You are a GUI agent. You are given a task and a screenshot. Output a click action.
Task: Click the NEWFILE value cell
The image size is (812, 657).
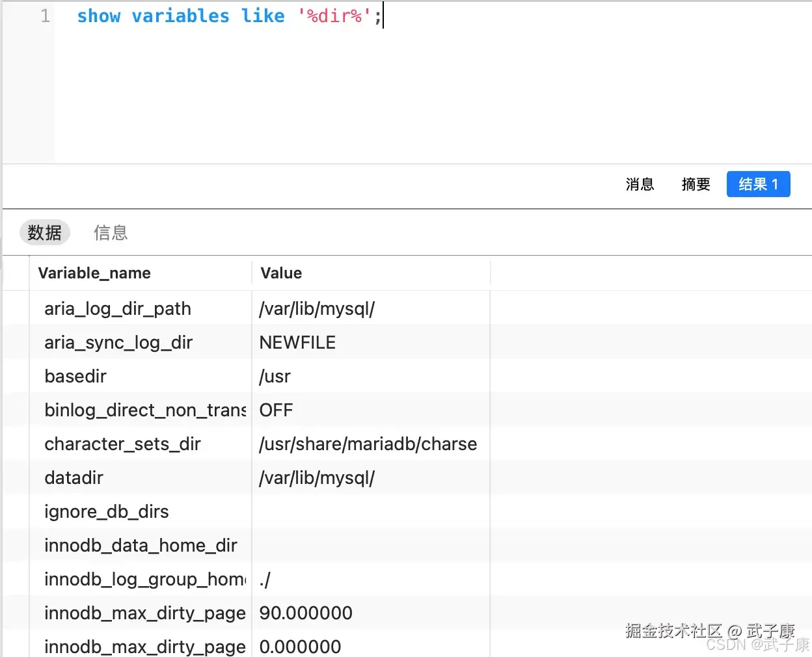coord(297,342)
